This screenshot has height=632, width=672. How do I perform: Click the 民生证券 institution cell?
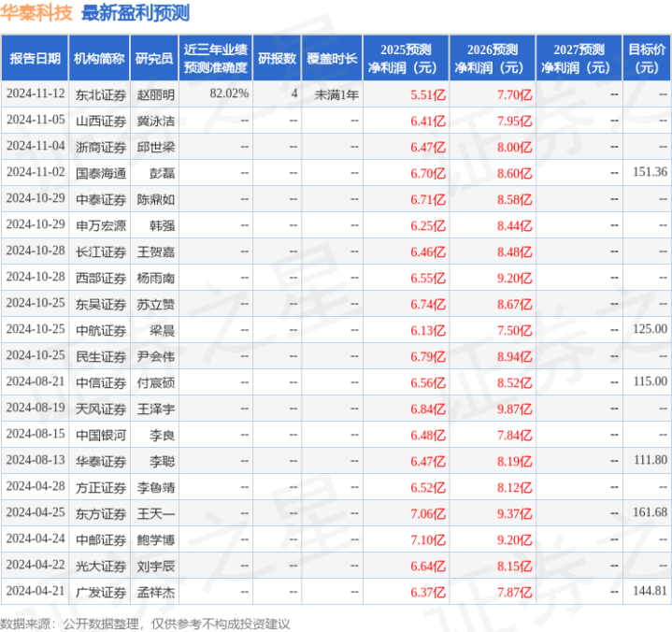[x=101, y=356]
